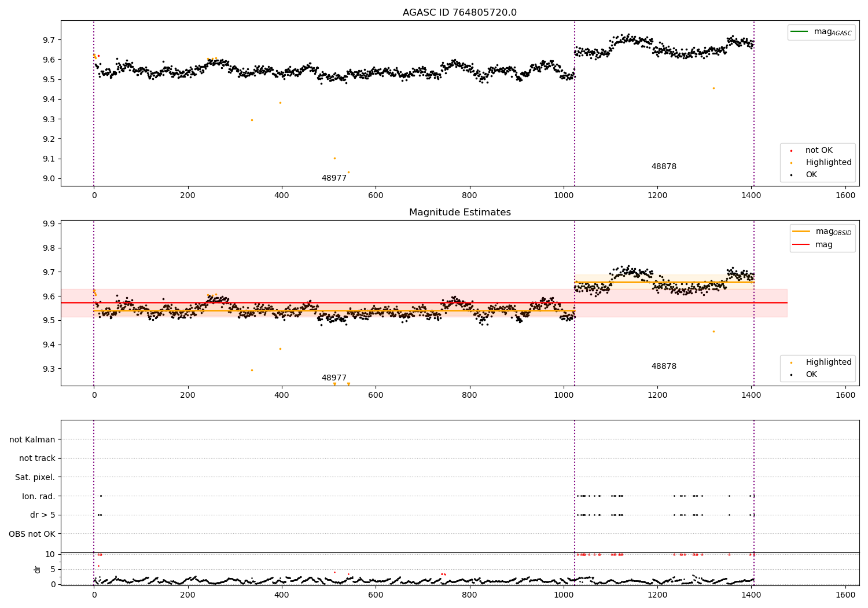This screenshot has width=868, height=608.
Task: Click the red "mag" legend line sample
Action: coord(801,244)
